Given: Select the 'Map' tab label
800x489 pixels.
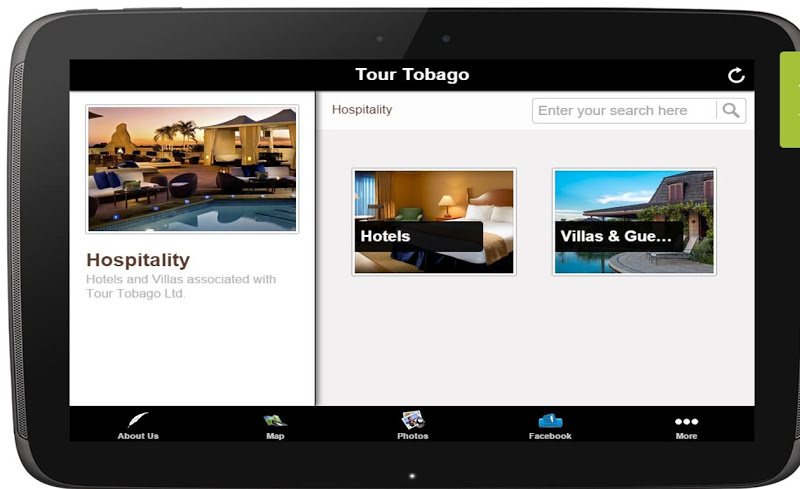Looking at the screenshot, I should [x=275, y=436].
